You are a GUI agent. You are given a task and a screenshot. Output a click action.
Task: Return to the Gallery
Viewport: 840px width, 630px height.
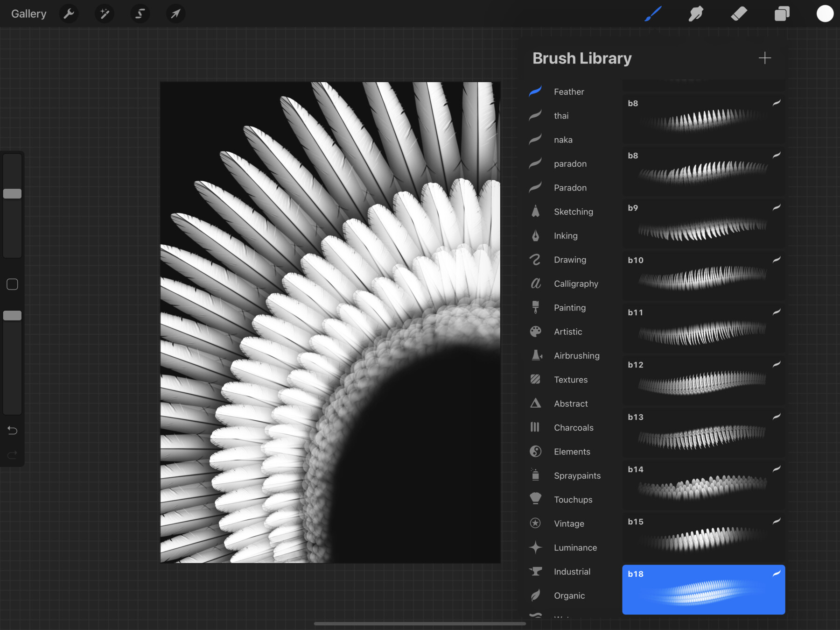point(29,14)
